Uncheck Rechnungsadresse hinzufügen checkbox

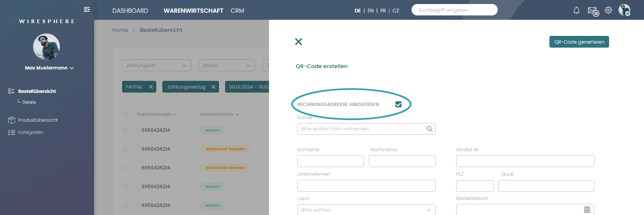tap(398, 104)
